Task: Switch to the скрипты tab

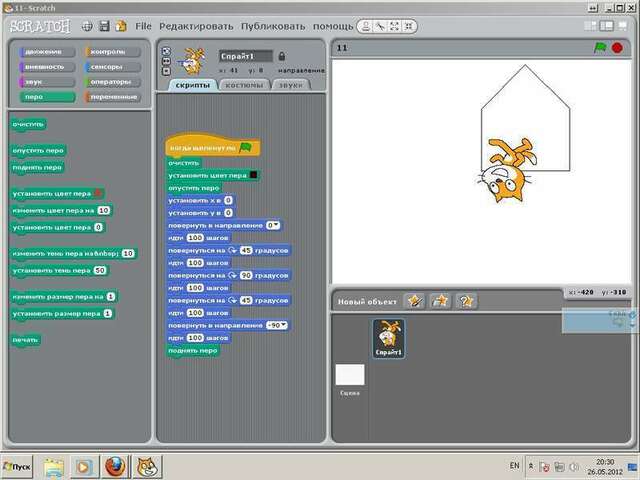Action: (x=192, y=85)
